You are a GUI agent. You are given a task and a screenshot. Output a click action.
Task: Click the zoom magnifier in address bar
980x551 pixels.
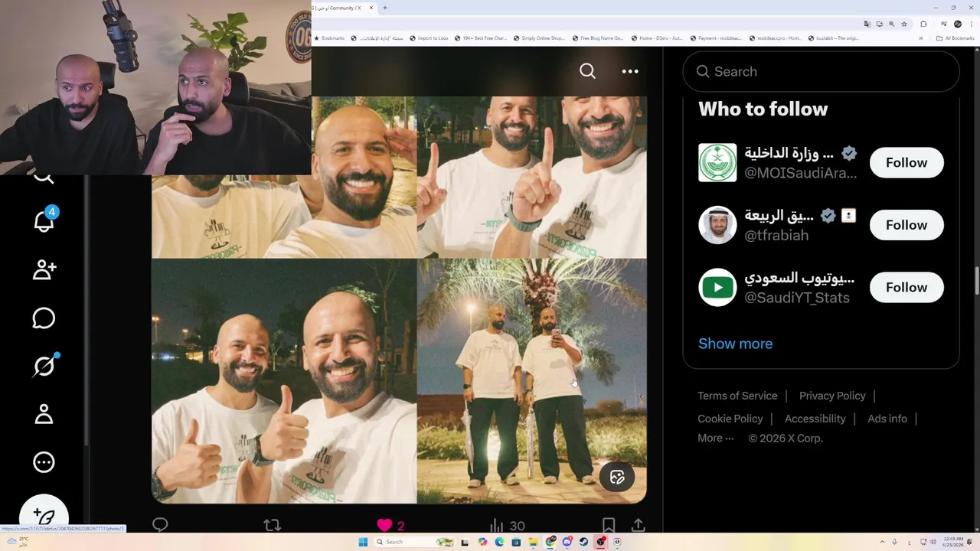891,24
